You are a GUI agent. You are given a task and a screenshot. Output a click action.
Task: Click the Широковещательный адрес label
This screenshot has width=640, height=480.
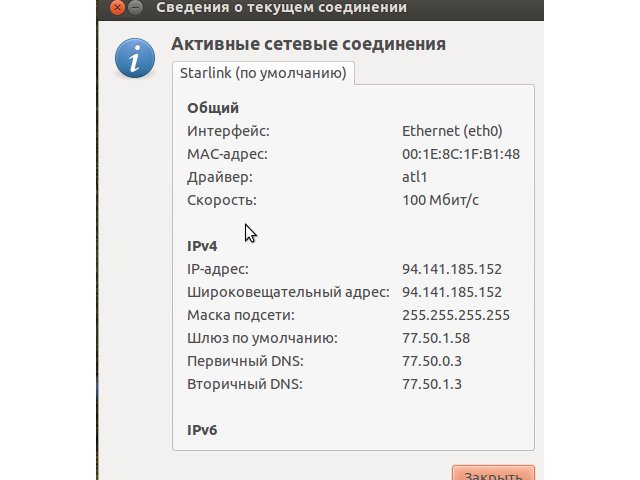pos(289,293)
